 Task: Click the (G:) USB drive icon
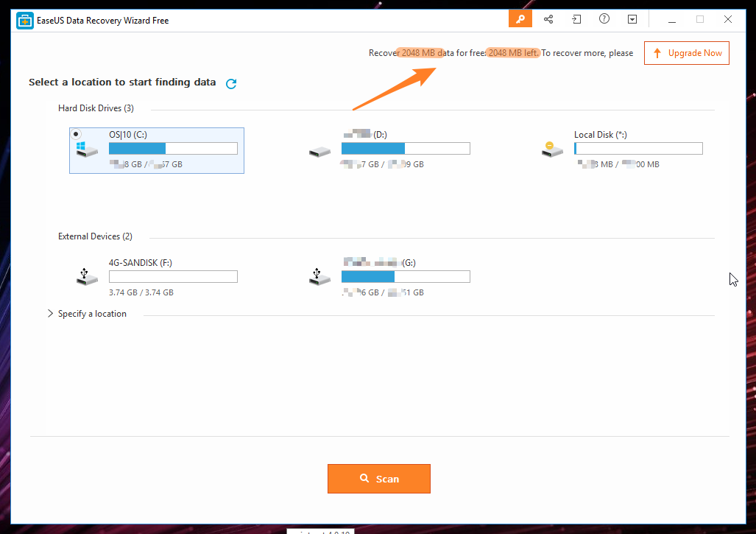point(319,277)
